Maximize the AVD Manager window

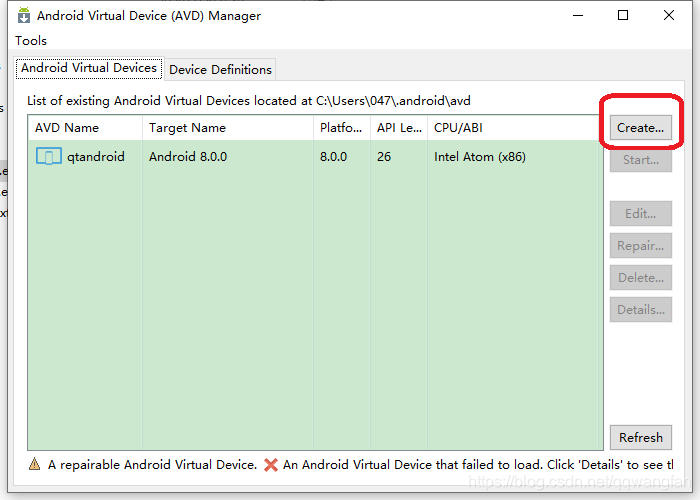tap(623, 15)
